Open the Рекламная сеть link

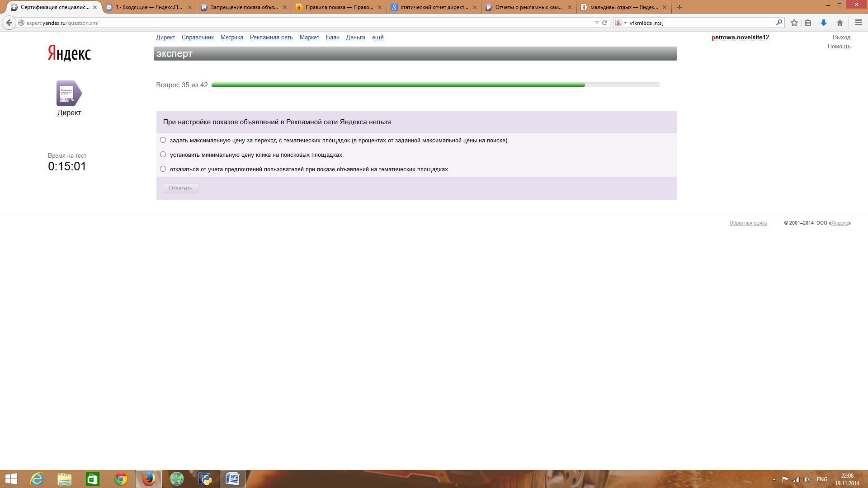(271, 38)
